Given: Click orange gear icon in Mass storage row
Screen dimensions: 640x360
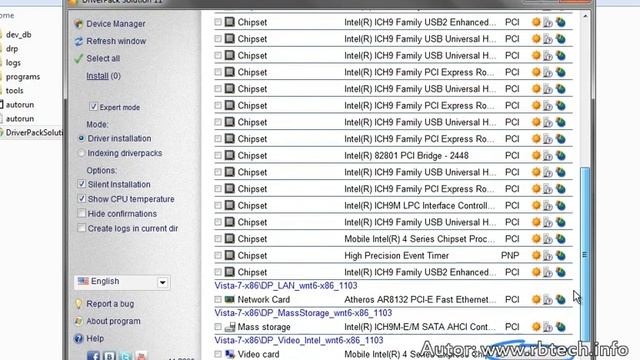Looking at the screenshot, I should click(x=536, y=327).
